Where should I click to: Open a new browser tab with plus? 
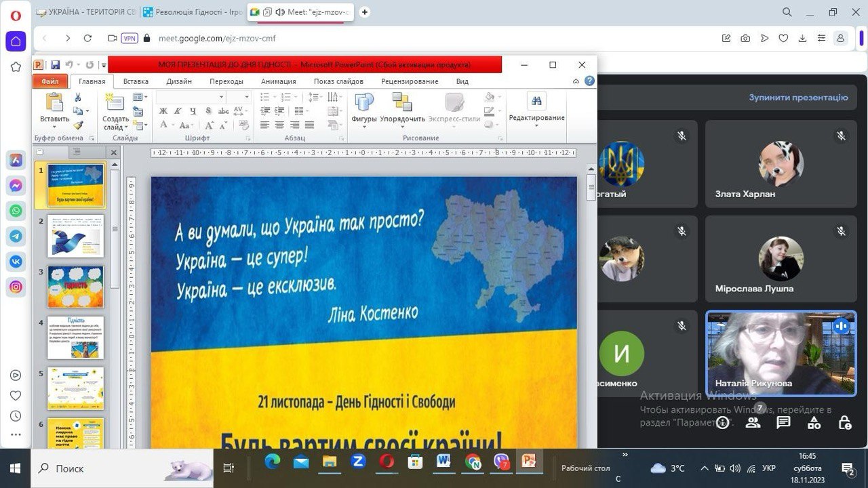click(365, 12)
